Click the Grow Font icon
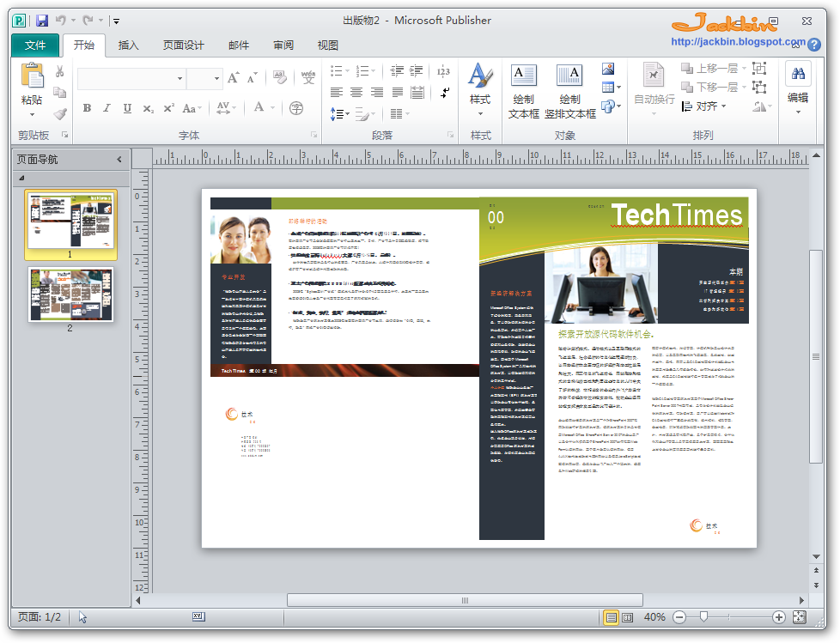 (x=233, y=78)
